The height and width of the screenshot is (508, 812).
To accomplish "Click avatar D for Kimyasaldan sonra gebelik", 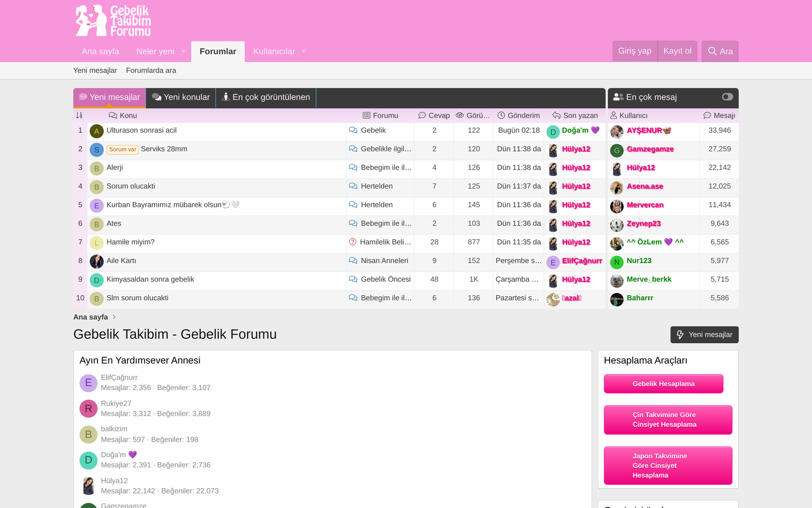I will pos(96,281).
